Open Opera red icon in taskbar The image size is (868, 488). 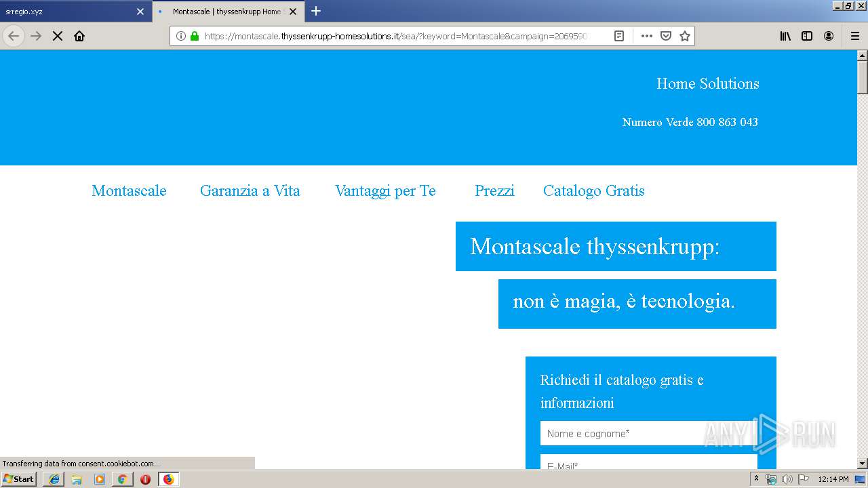tap(145, 479)
